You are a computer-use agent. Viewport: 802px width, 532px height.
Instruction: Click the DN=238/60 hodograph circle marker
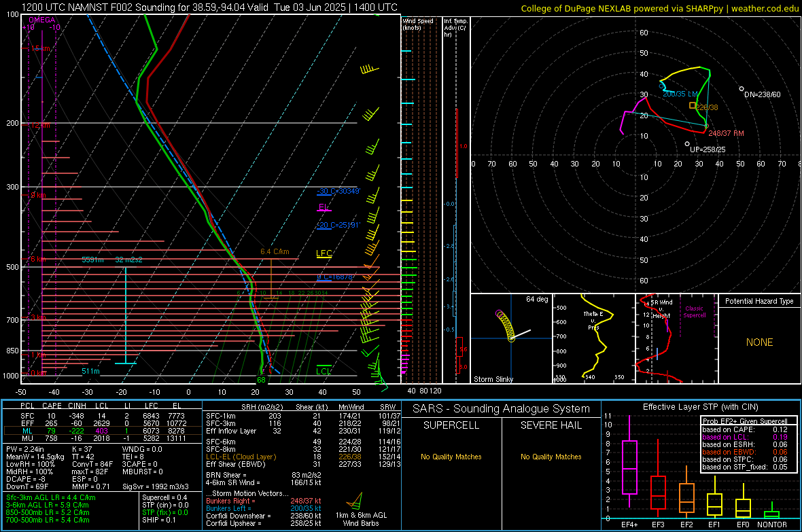point(742,89)
